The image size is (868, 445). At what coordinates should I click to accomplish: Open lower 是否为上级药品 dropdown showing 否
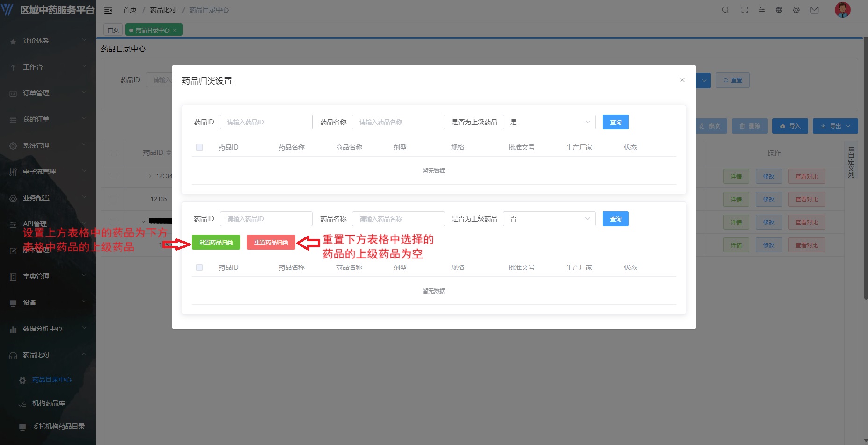pos(549,219)
